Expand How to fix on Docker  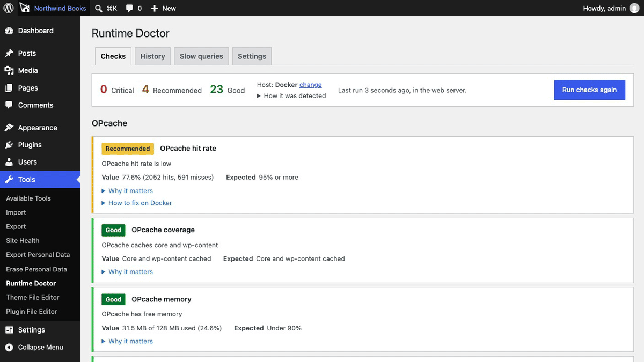137,203
